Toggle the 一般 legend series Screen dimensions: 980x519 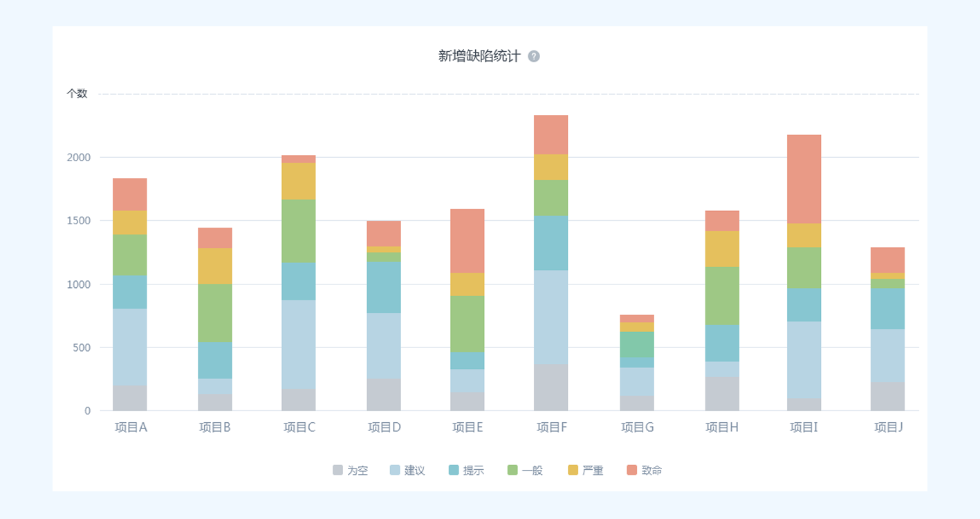coord(526,471)
